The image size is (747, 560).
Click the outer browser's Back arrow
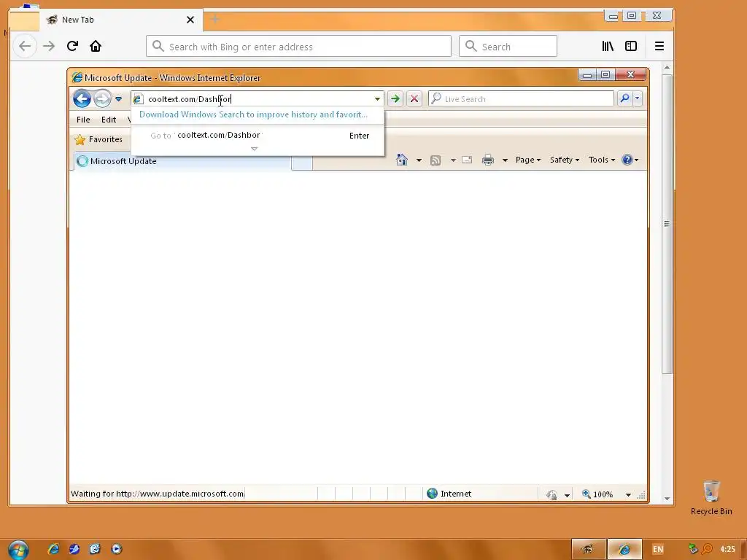[x=25, y=46]
